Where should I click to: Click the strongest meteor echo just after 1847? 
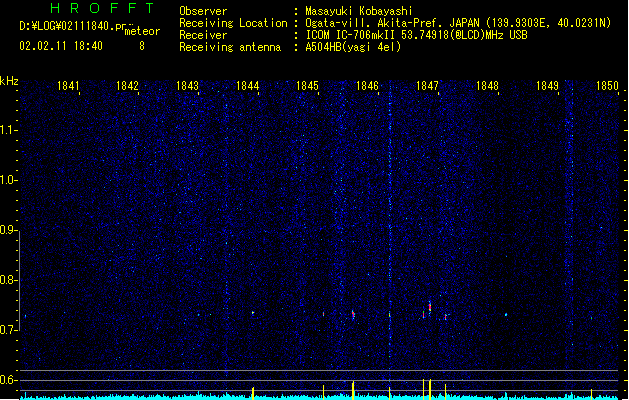430,308
